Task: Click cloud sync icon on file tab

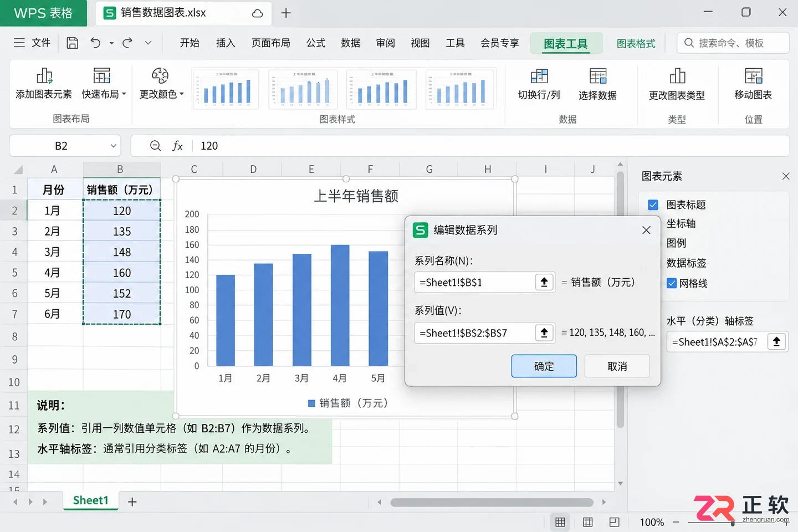Action: click(x=257, y=13)
